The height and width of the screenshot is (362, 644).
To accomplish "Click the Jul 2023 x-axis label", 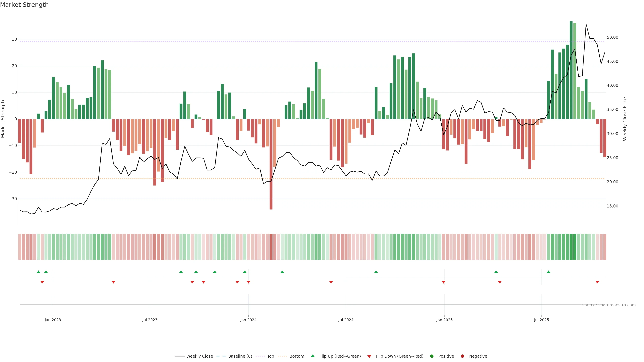I will click(x=150, y=320).
